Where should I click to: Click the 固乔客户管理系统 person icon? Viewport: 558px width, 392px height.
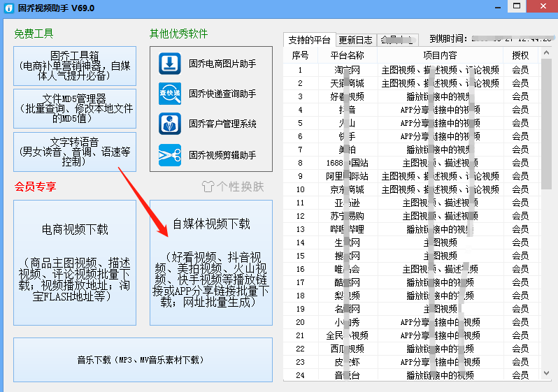[x=169, y=124]
